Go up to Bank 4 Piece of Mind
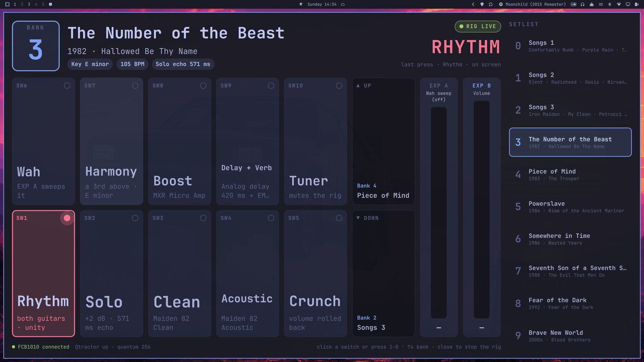This screenshot has width=644, height=362. point(384,141)
